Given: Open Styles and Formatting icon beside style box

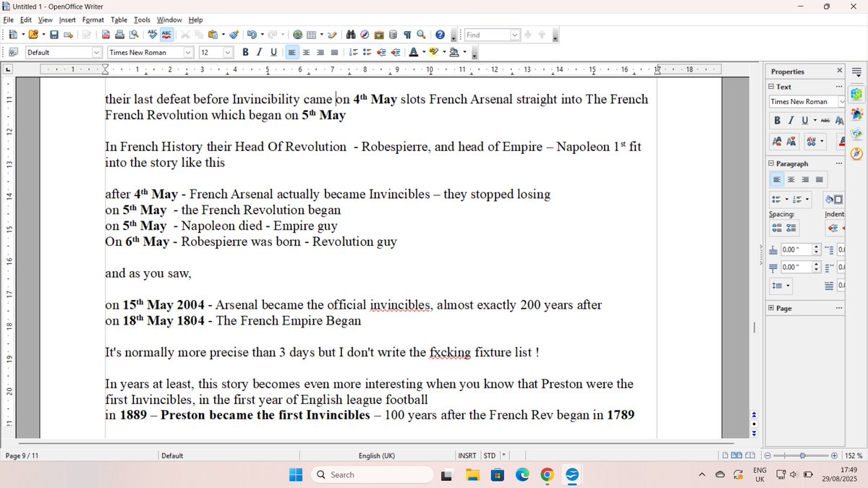Looking at the screenshot, I should 13,52.
